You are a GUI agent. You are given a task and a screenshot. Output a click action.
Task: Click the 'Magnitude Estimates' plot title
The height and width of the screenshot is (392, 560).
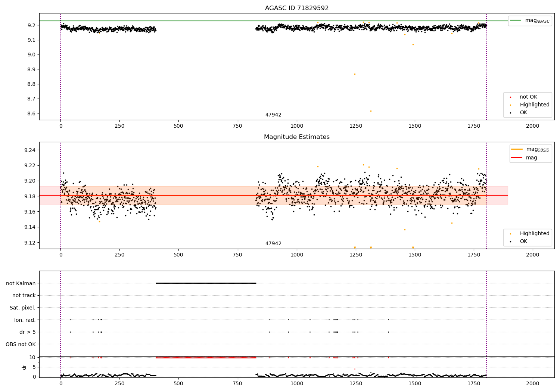click(297, 137)
